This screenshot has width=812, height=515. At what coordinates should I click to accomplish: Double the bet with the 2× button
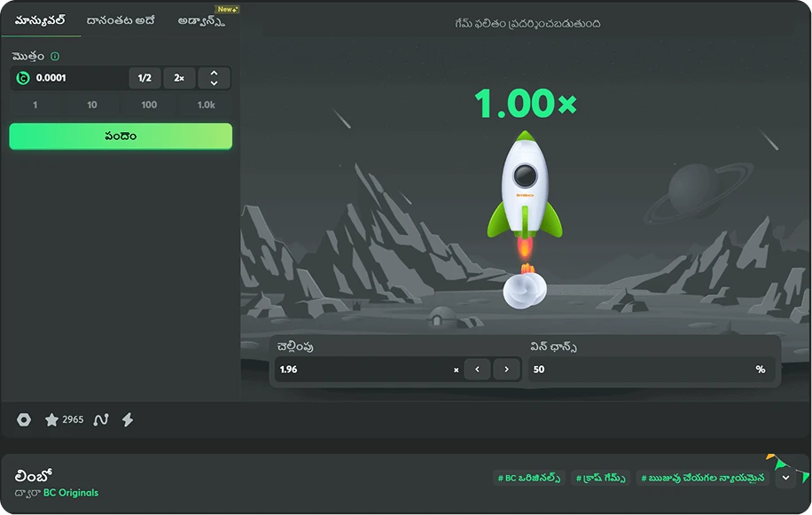click(x=179, y=78)
